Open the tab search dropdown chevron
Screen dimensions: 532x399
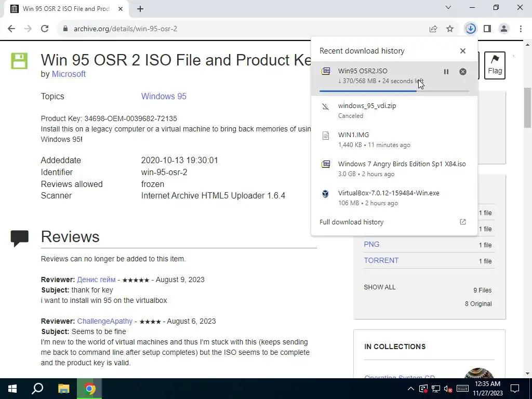point(448,7)
